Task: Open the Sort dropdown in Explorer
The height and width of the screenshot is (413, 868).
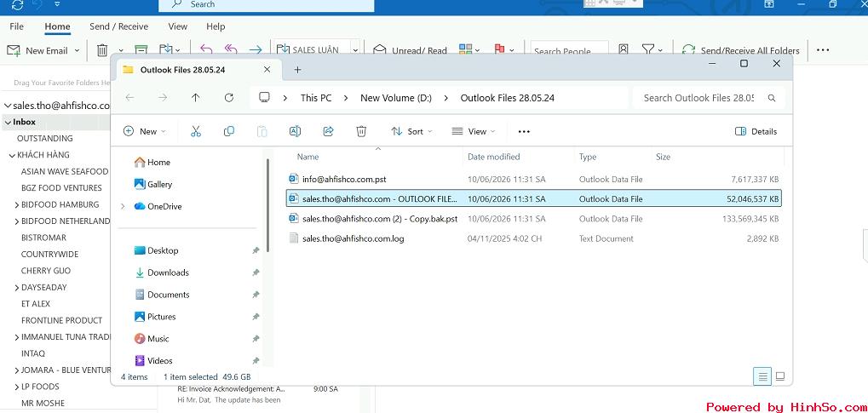Action: click(411, 131)
